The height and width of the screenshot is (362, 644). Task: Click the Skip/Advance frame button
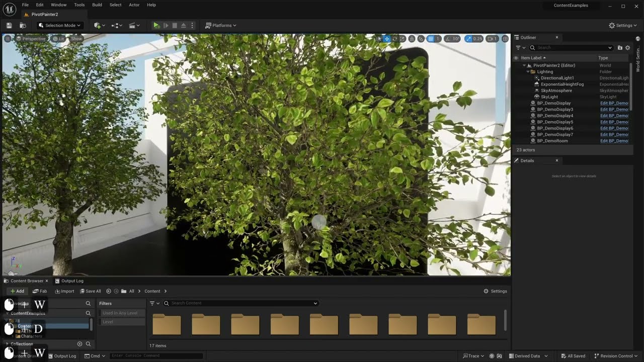point(166,25)
